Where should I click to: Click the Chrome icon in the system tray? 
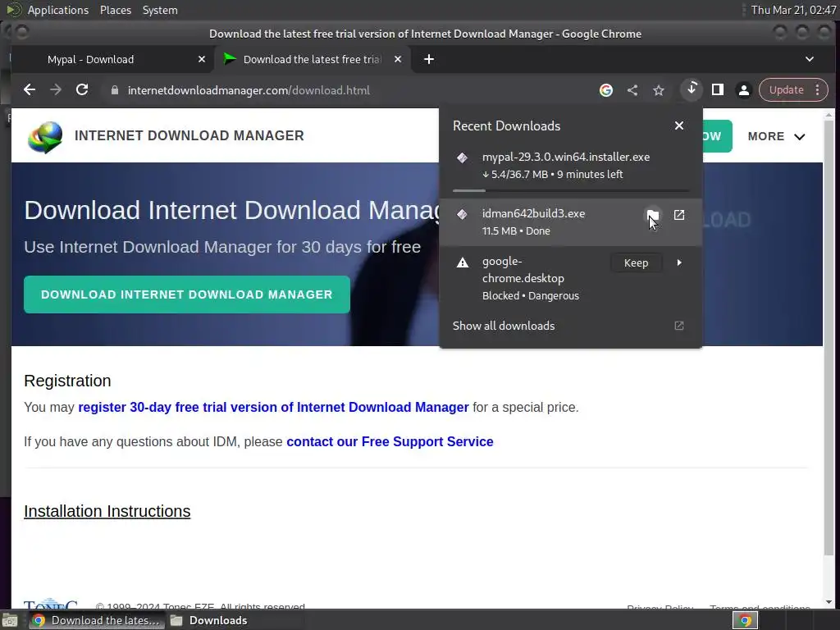745,621
